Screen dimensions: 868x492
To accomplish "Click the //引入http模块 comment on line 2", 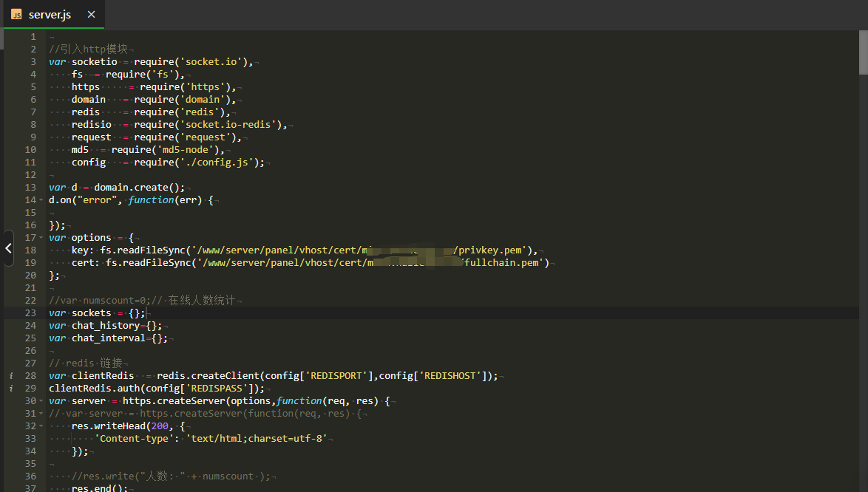I will pyautogui.click(x=88, y=49).
